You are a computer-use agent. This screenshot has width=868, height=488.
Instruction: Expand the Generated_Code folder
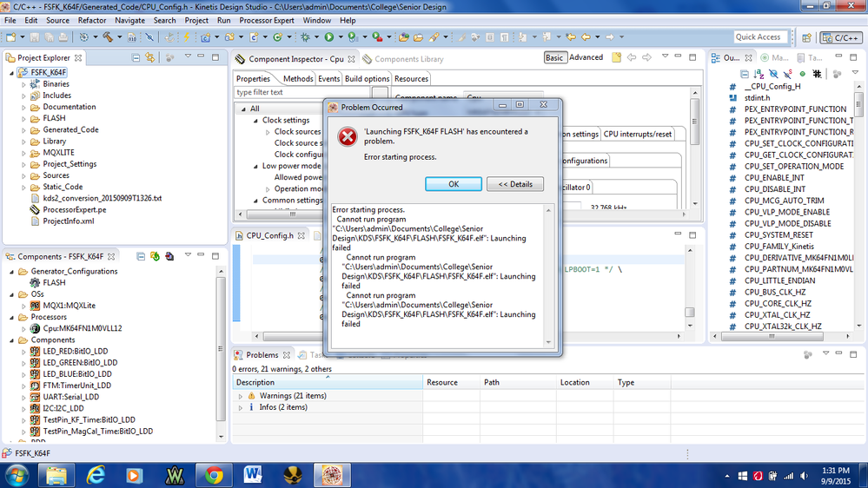23,130
